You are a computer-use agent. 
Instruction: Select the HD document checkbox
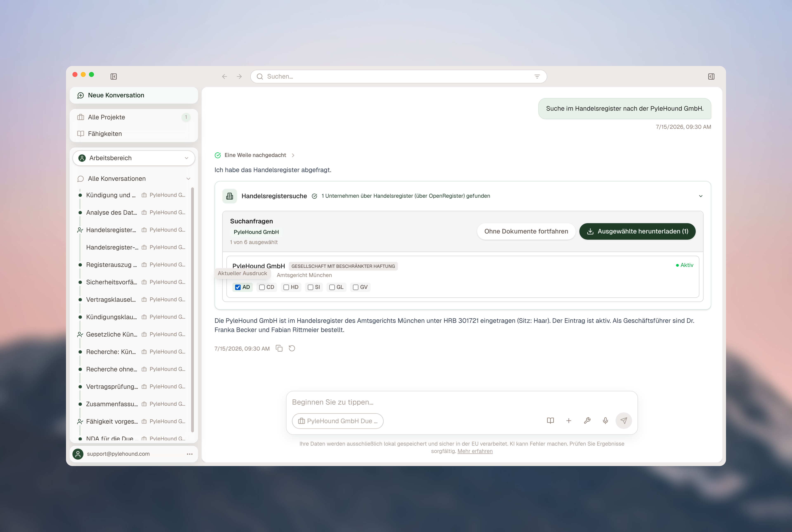point(286,287)
